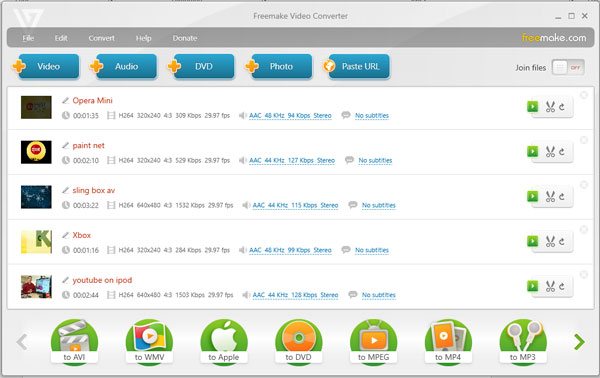Rotate the youtube on ipod video
This screenshot has width=600, height=378.
(562, 286)
